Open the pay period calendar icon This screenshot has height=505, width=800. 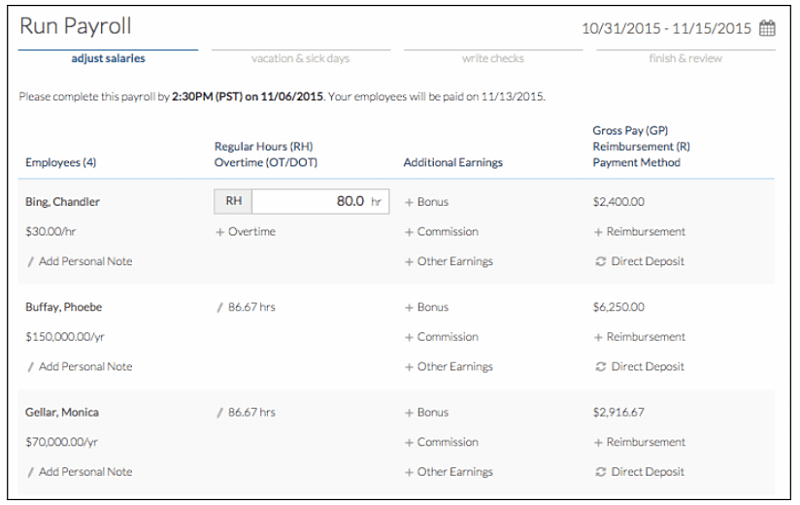tap(767, 28)
